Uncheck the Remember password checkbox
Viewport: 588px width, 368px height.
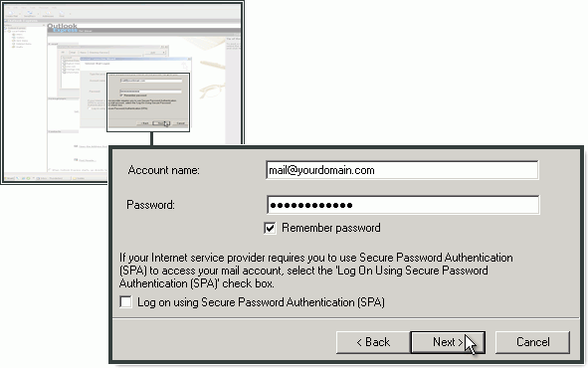tap(270, 228)
